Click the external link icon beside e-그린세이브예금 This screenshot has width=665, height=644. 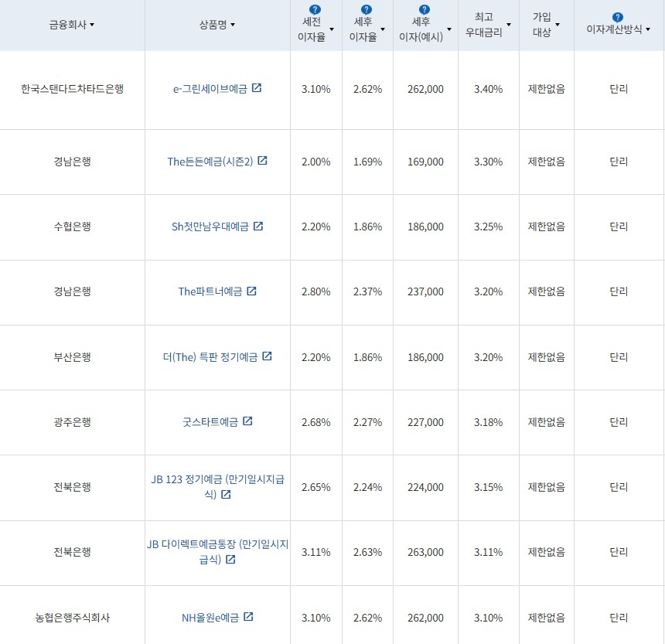[257, 88]
